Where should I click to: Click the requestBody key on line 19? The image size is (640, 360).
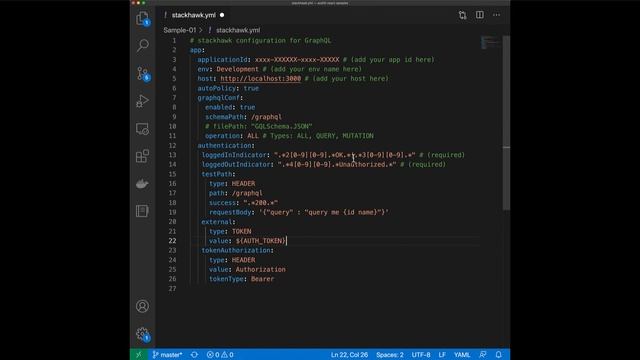coord(230,212)
